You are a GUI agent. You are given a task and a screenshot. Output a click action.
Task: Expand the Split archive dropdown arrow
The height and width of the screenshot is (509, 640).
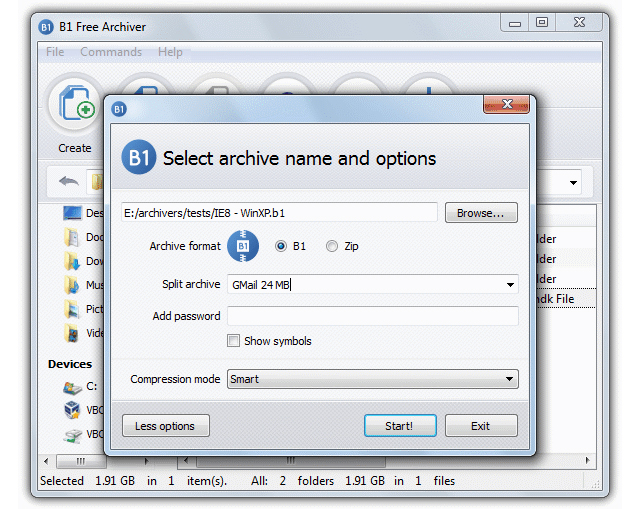coord(510,285)
